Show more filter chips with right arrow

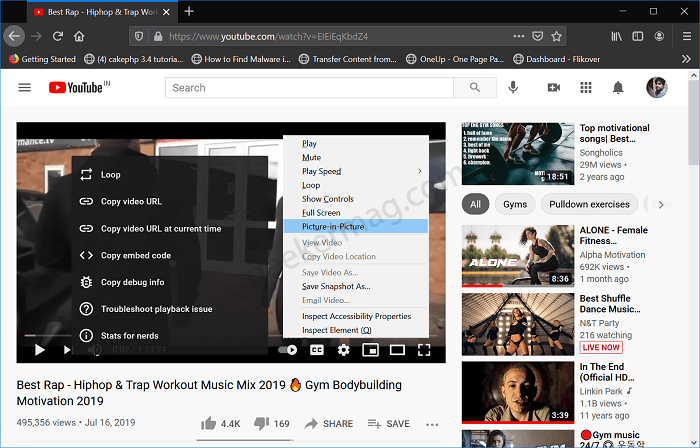661,204
